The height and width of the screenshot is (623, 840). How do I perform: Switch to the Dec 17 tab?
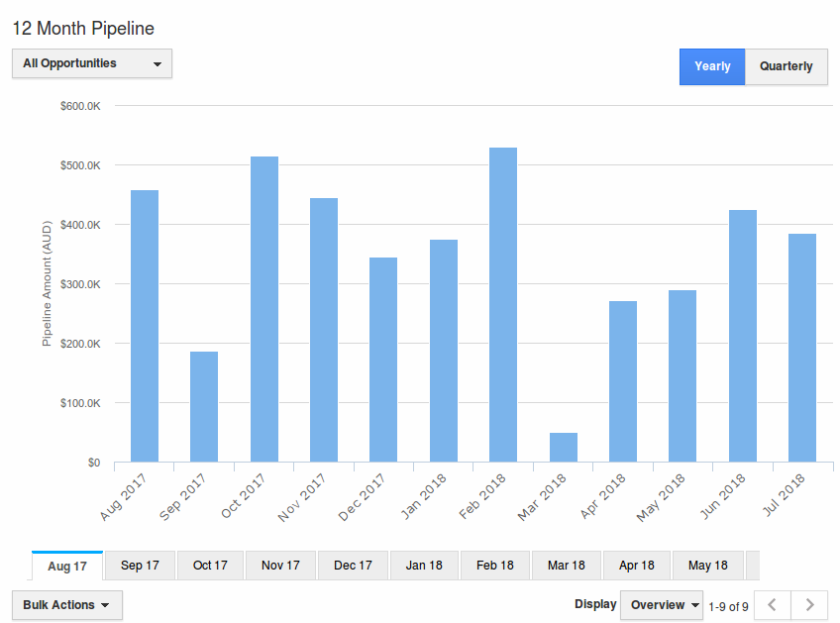[353, 566]
